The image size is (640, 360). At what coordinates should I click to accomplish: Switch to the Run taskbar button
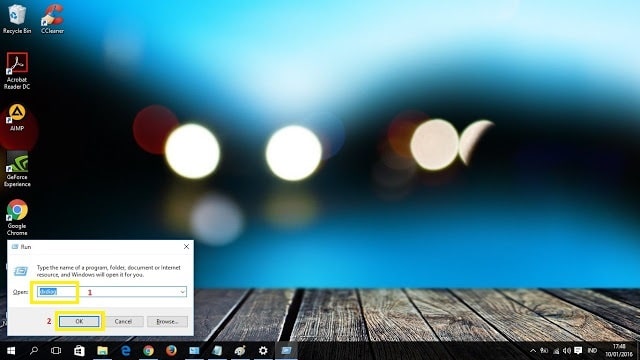click(x=287, y=351)
